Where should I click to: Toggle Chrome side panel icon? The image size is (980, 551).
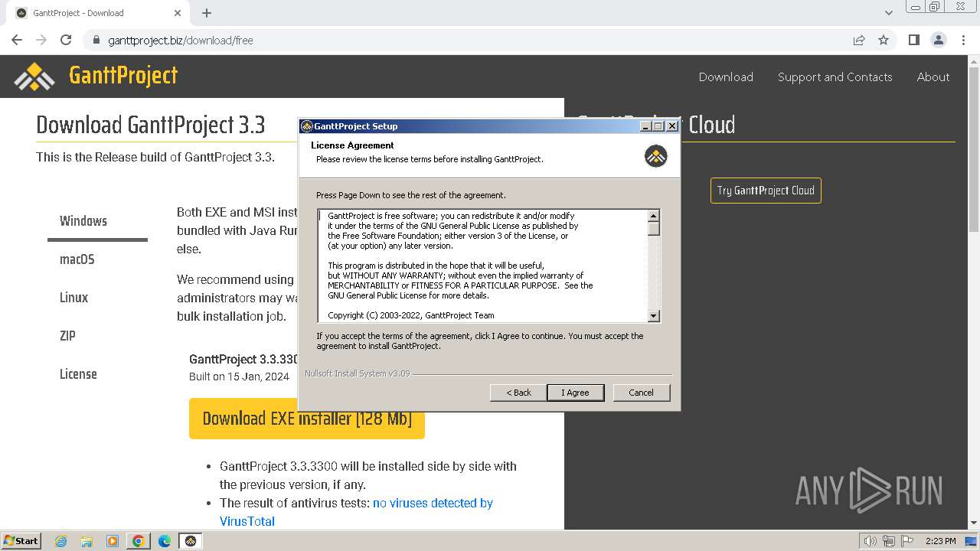coord(913,40)
